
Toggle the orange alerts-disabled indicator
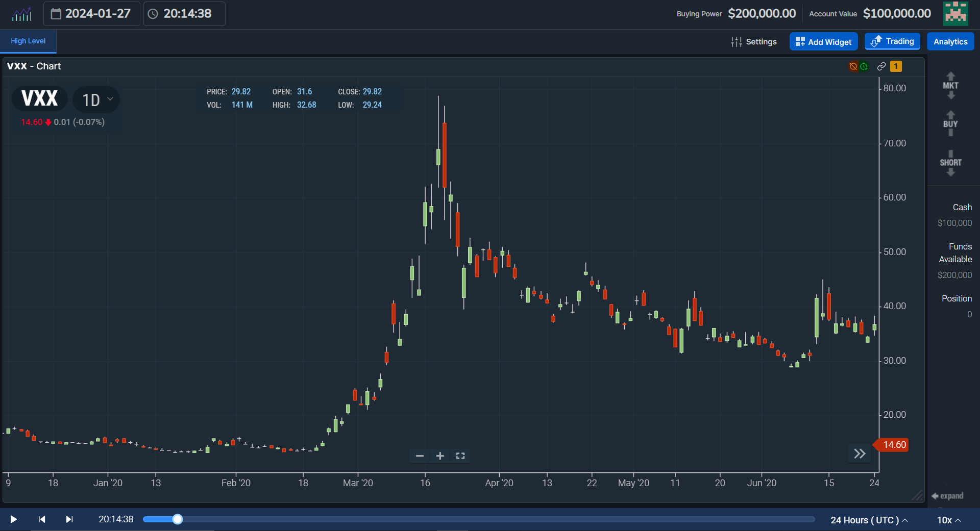(x=853, y=66)
